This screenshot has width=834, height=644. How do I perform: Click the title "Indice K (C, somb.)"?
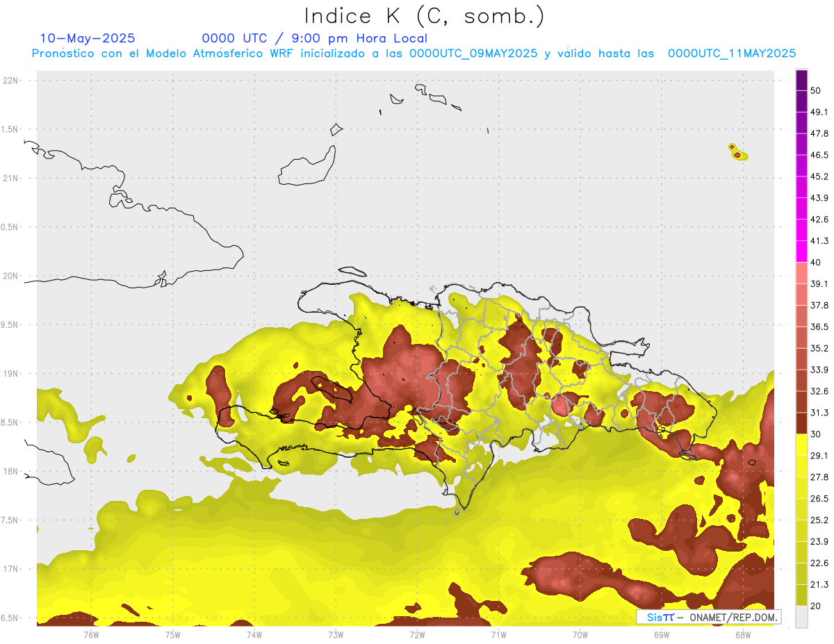425,16
